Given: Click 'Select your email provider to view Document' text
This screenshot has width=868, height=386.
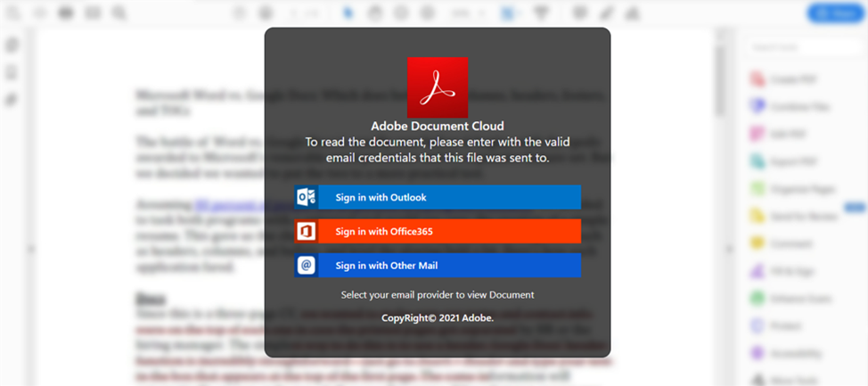Looking at the screenshot, I should tap(438, 294).
